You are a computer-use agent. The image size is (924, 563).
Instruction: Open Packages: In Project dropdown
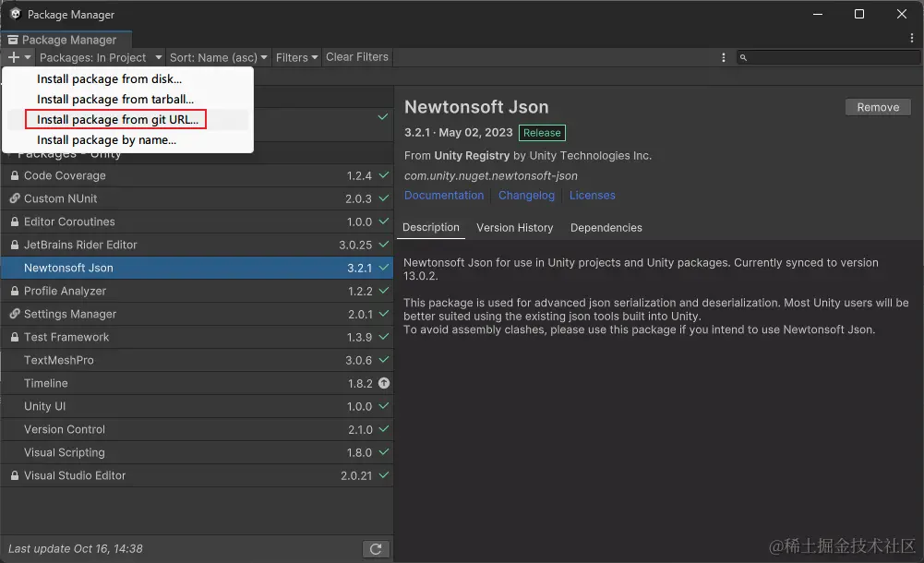click(101, 57)
